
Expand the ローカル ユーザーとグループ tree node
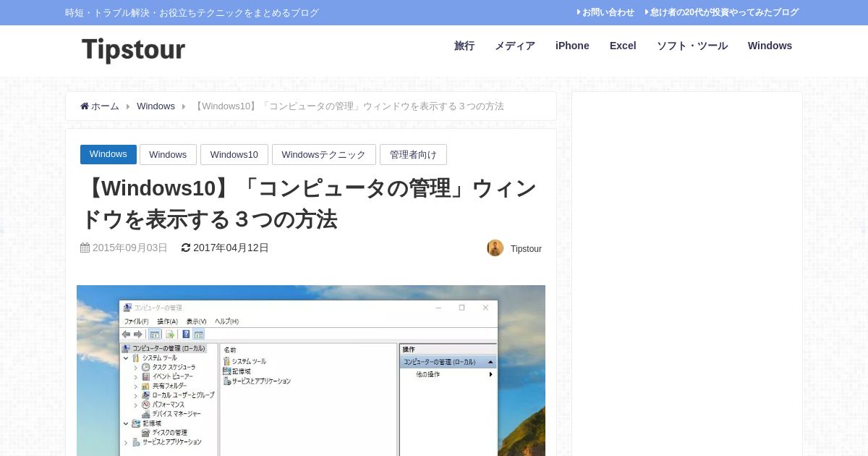click(136, 395)
